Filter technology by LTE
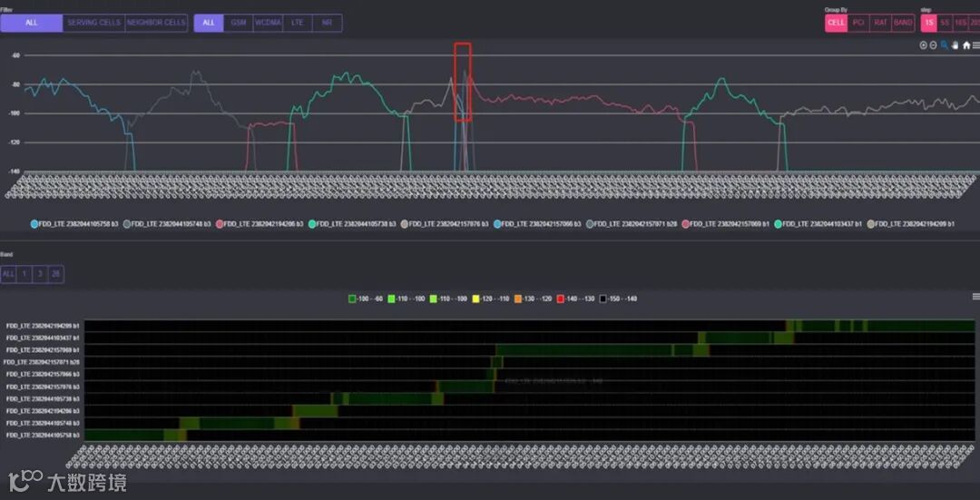 tap(298, 23)
